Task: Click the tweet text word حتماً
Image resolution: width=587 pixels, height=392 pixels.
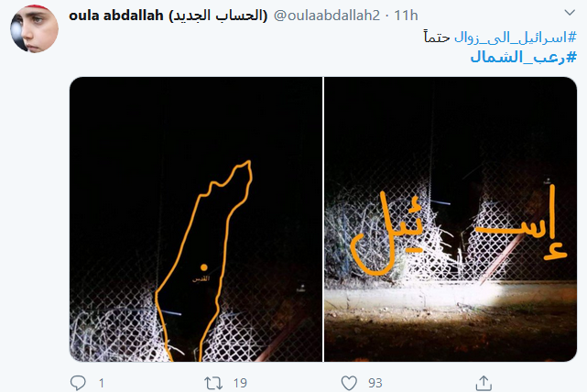Action: click(x=437, y=38)
